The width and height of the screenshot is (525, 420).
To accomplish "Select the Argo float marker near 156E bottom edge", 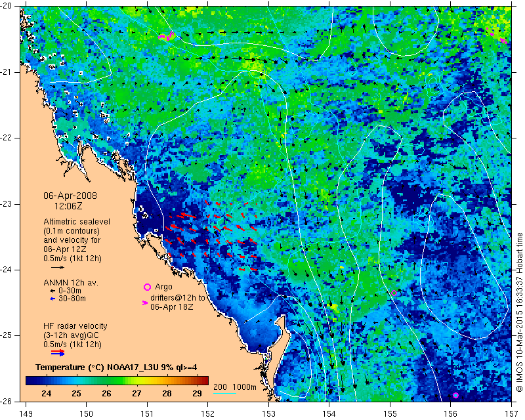I will tap(455, 395).
